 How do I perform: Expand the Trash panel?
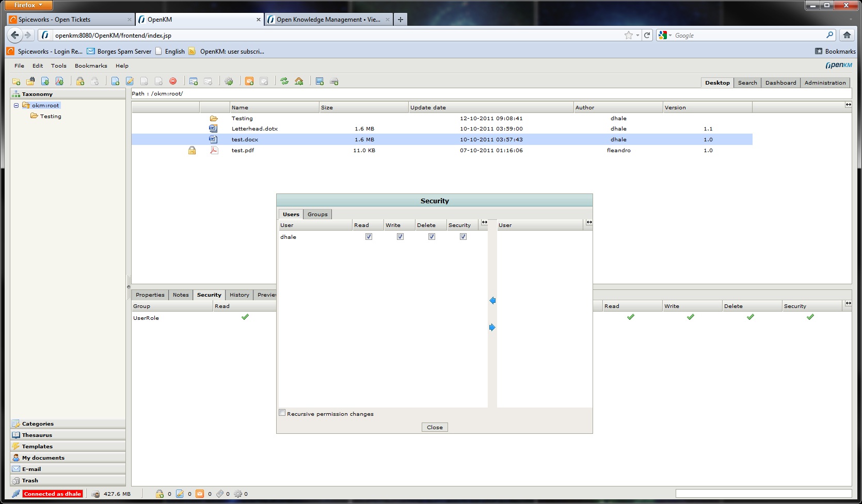(30, 480)
